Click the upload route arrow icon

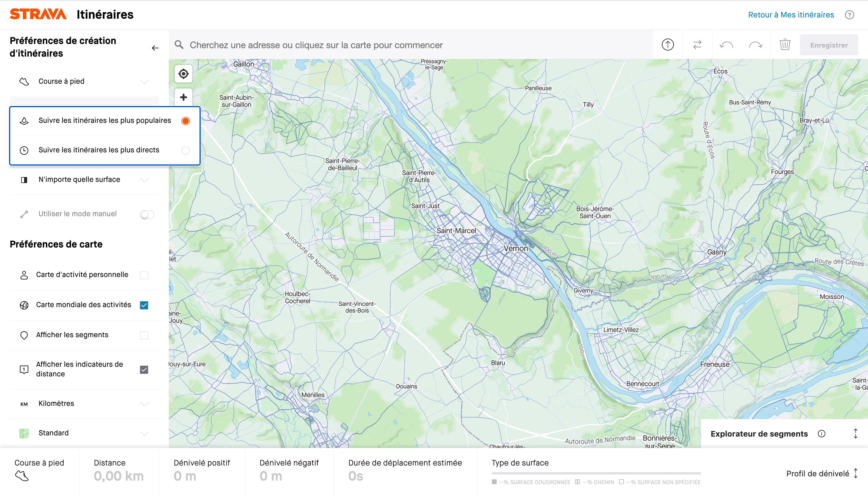tap(668, 45)
